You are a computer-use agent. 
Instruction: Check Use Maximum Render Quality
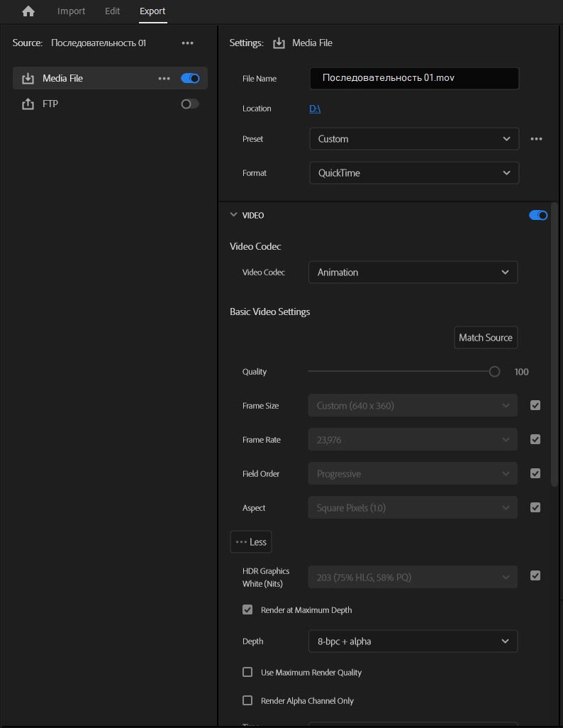click(247, 672)
